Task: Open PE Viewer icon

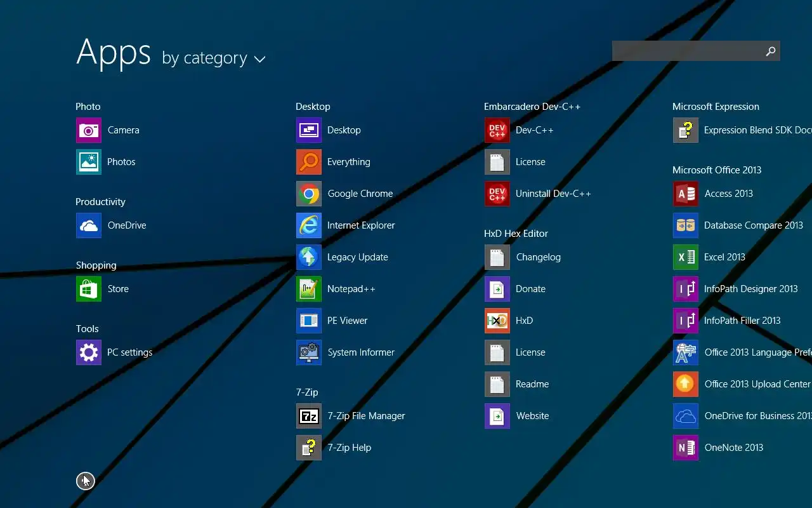Action: click(x=309, y=321)
